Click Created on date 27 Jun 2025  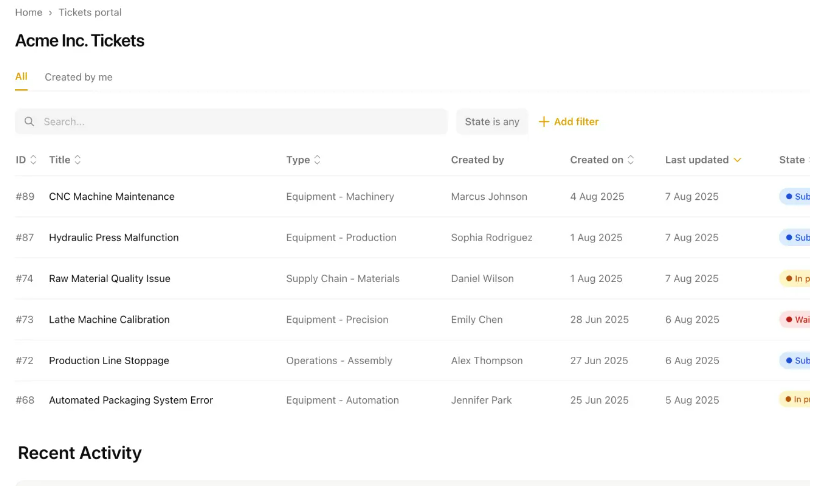599,360
